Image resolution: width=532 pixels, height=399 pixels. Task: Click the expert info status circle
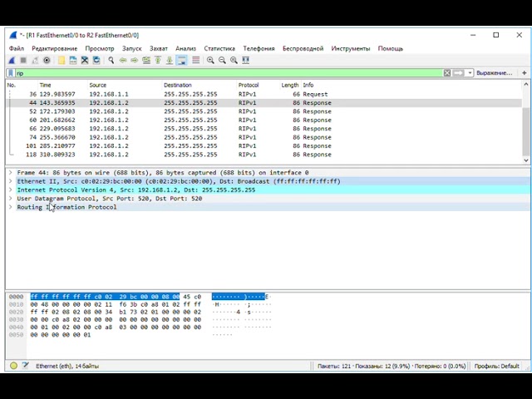pyautogui.click(x=13, y=366)
